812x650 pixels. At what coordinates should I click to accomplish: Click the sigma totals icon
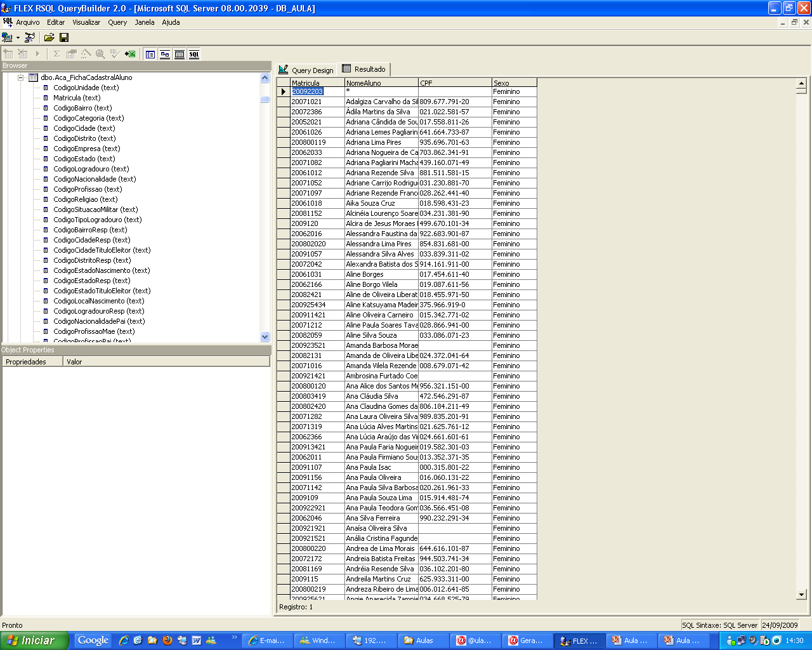point(56,54)
